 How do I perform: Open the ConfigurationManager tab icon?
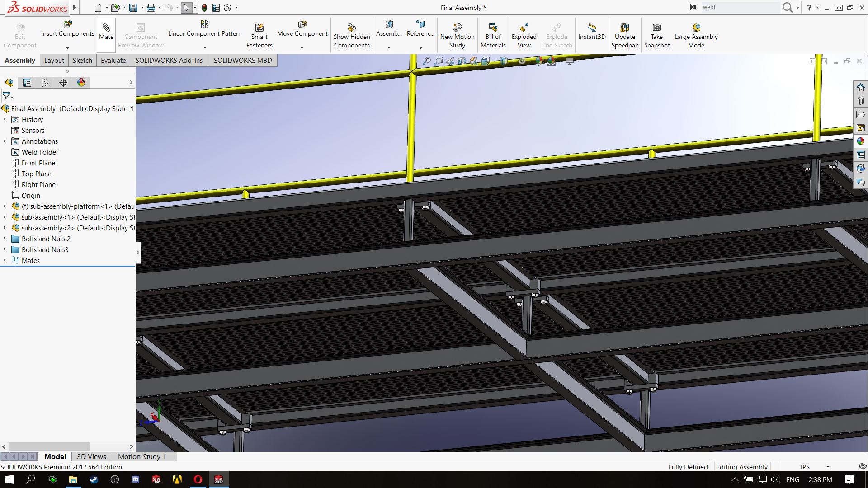(45, 83)
